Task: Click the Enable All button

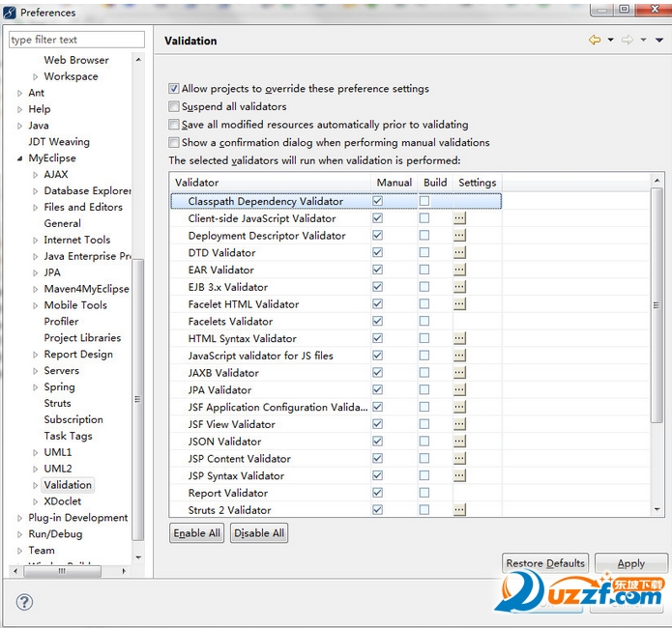Action: click(x=196, y=533)
